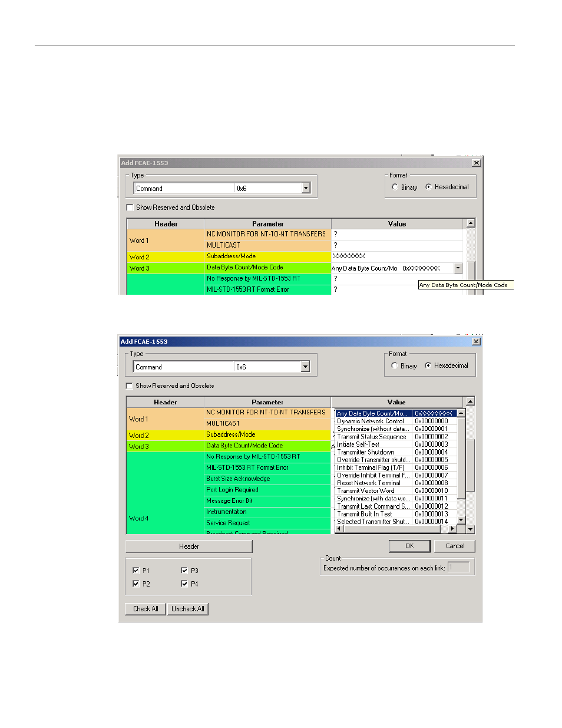Click the 0x00000010 value in the list

[x=431, y=490]
